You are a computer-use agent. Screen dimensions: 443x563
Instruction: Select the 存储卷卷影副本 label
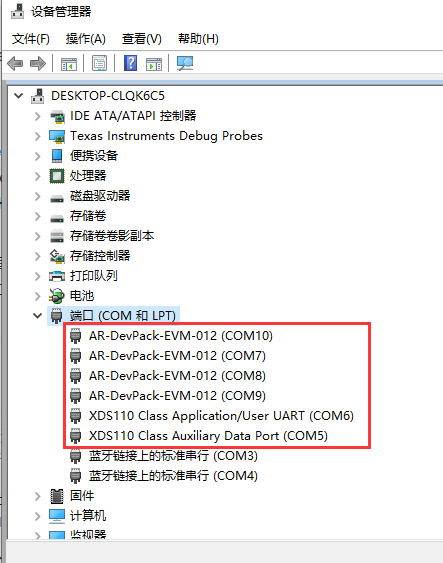click(112, 236)
